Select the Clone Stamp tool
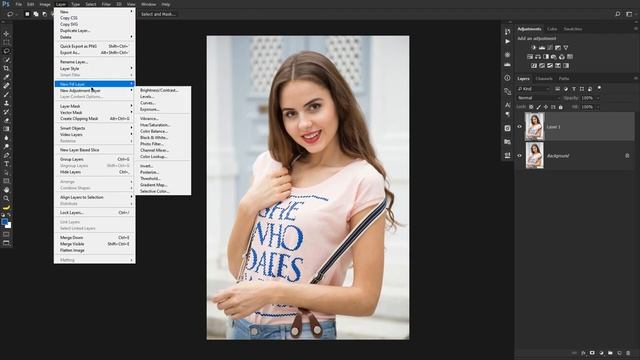The height and width of the screenshot is (360, 640). (x=6, y=103)
